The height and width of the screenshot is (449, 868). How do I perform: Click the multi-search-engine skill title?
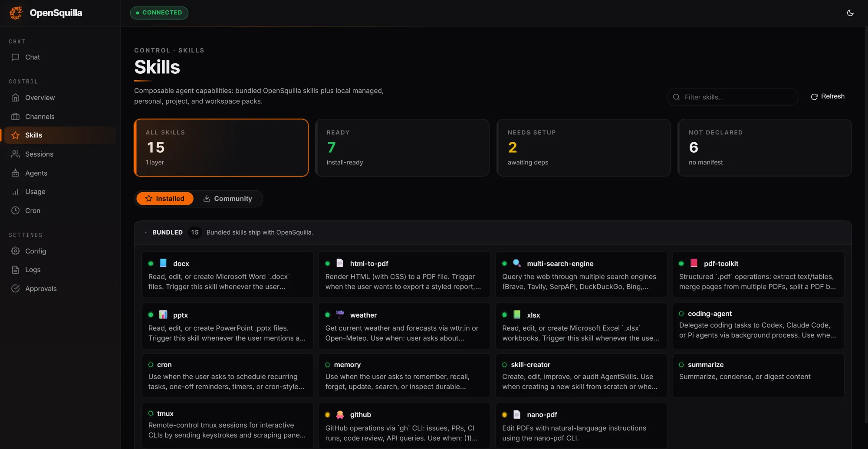coord(560,264)
